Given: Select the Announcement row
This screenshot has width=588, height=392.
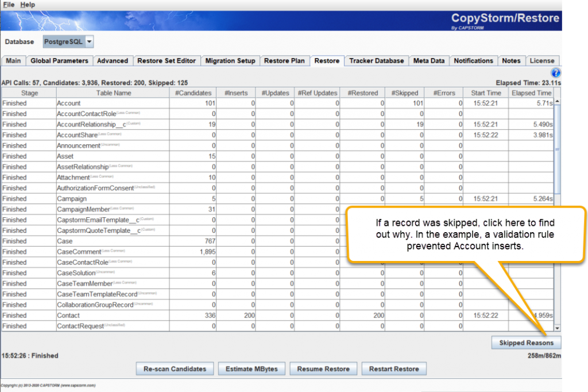Looking at the screenshot, I should [278, 145].
